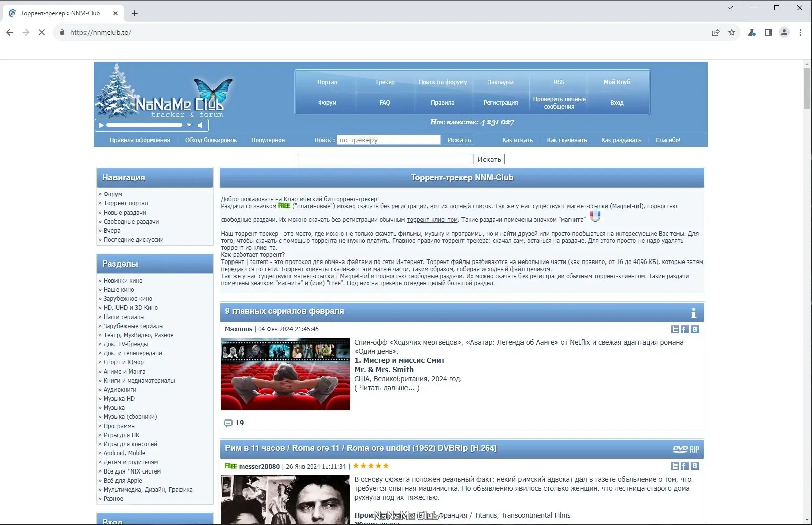The height and width of the screenshot is (525, 812).
Task: Mute the radio player with the speaker icon
Action: (200, 125)
